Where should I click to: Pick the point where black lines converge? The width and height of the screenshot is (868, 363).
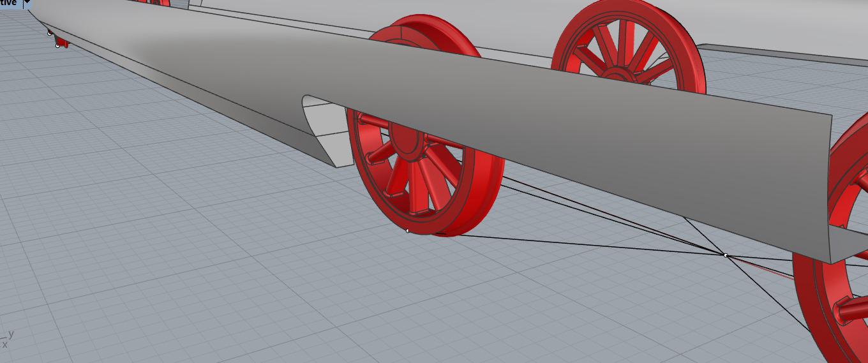pos(726,255)
